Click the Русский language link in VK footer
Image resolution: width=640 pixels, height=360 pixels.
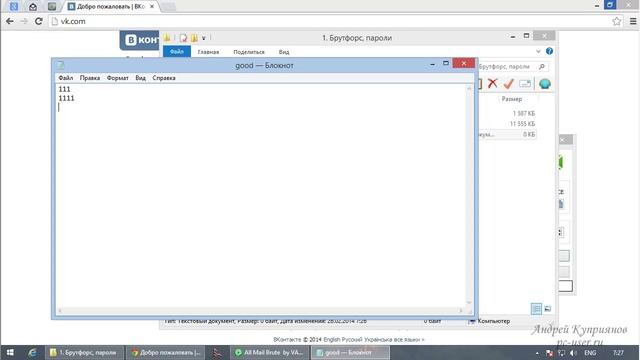click(x=351, y=340)
